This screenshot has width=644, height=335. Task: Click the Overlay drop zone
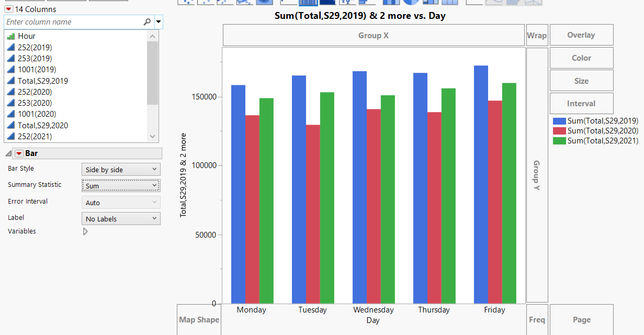(581, 35)
